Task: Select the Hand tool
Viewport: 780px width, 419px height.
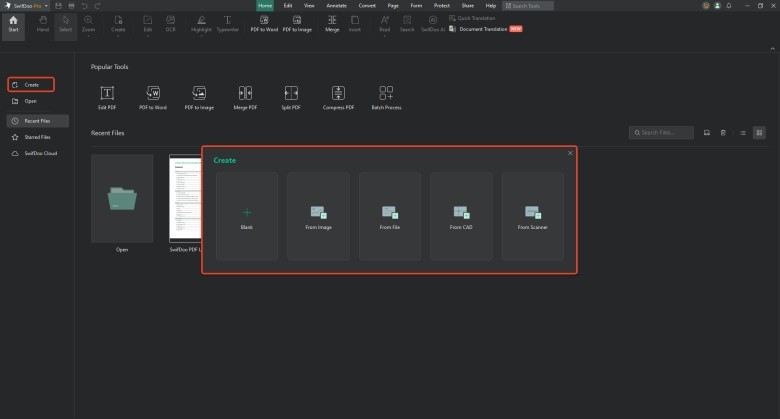Action: (43, 24)
